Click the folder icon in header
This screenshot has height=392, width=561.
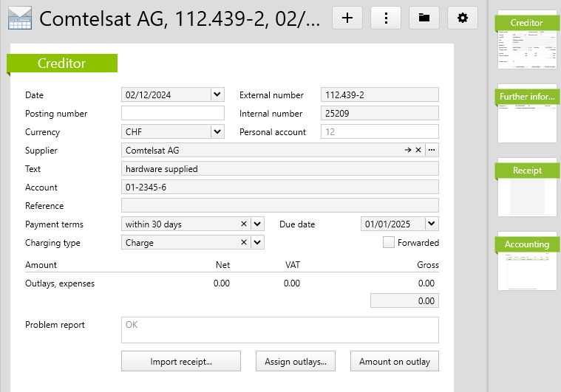(424, 18)
